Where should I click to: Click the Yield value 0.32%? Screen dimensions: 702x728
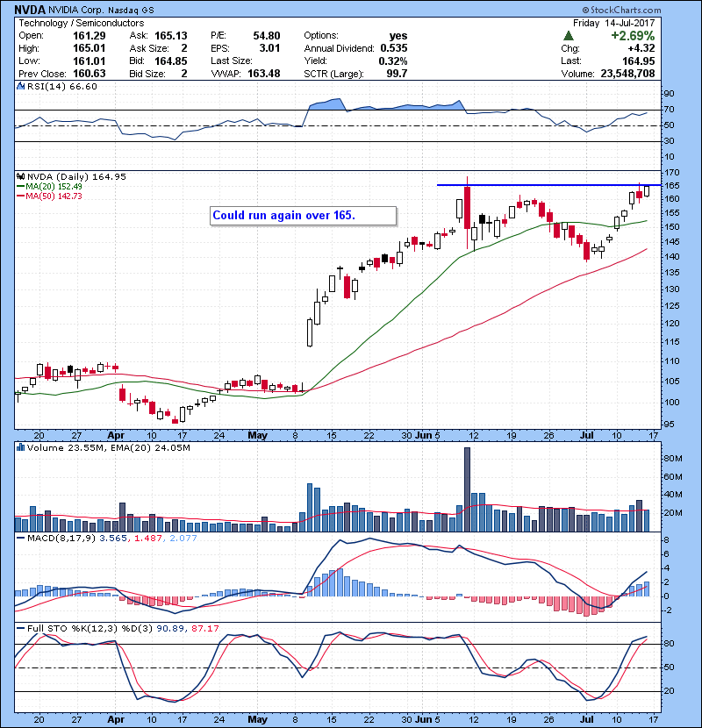(392, 61)
